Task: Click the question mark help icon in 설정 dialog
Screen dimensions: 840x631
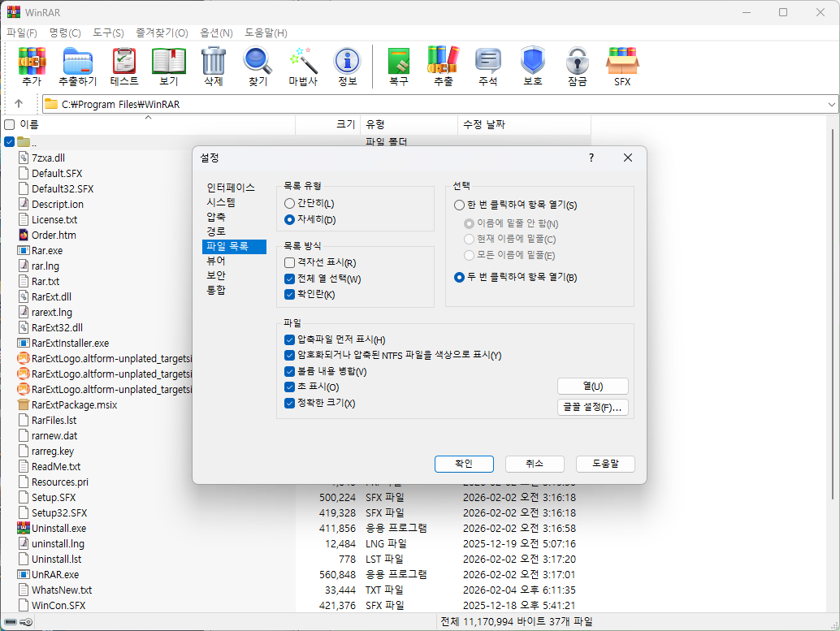Action: pos(591,158)
